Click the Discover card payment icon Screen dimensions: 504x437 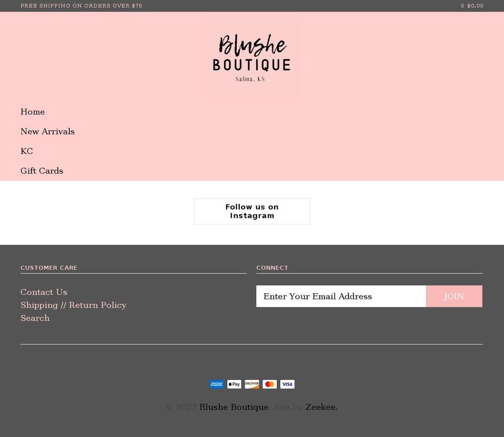pyautogui.click(x=251, y=384)
